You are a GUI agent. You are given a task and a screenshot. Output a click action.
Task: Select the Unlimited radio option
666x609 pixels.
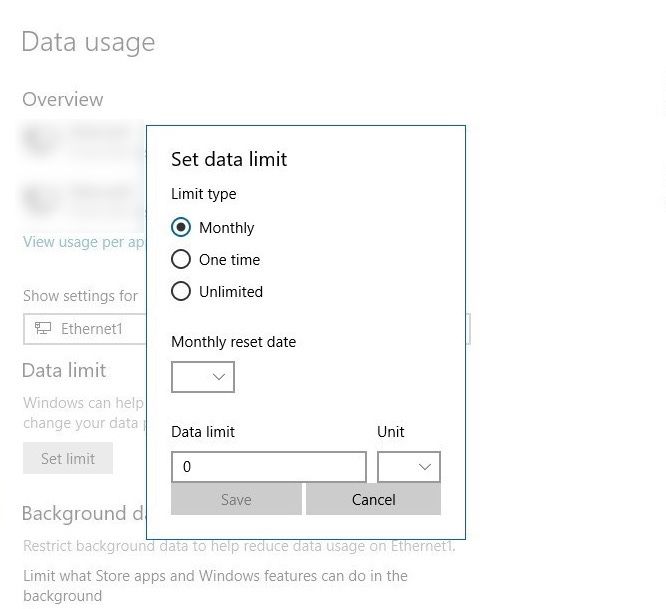click(x=181, y=291)
